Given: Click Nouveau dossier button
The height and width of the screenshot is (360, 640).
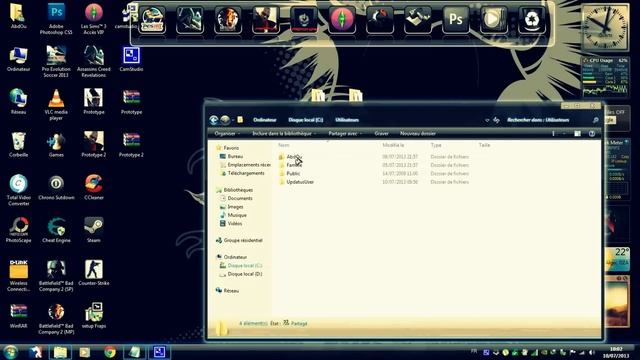Looking at the screenshot, I should click(x=418, y=133).
